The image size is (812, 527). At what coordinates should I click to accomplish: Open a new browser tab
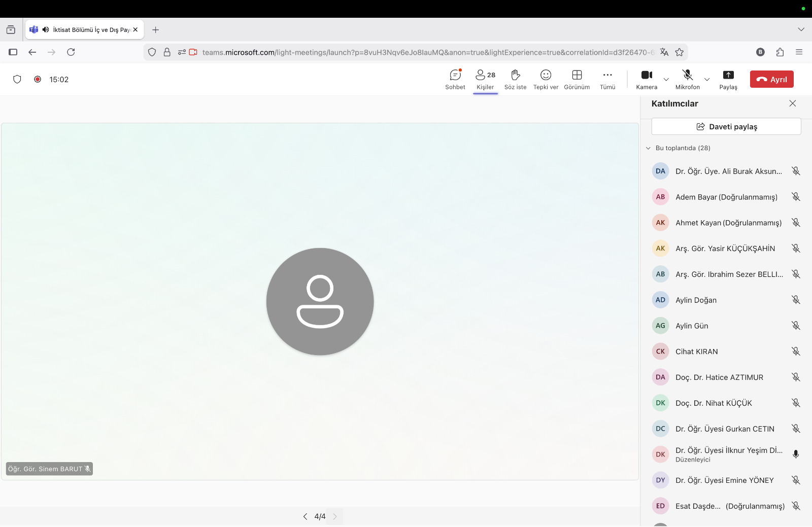[x=156, y=30]
